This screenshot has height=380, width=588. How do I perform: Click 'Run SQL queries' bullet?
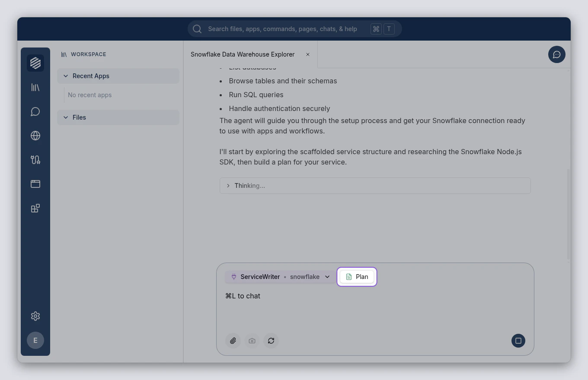[256, 95]
